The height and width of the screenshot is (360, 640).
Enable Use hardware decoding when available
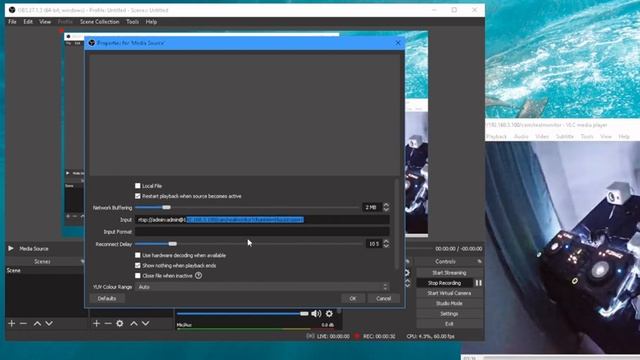coord(138,256)
